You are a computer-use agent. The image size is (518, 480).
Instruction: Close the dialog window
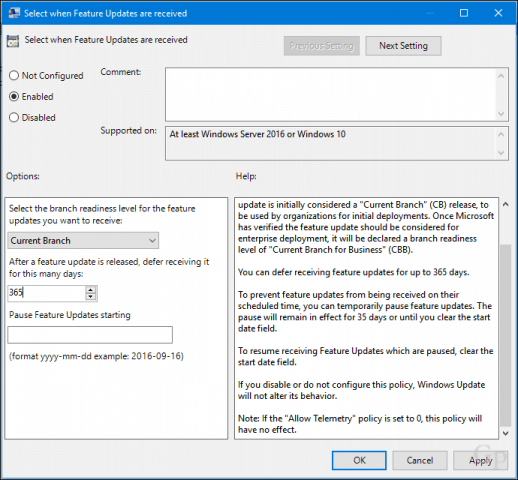coord(498,13)
